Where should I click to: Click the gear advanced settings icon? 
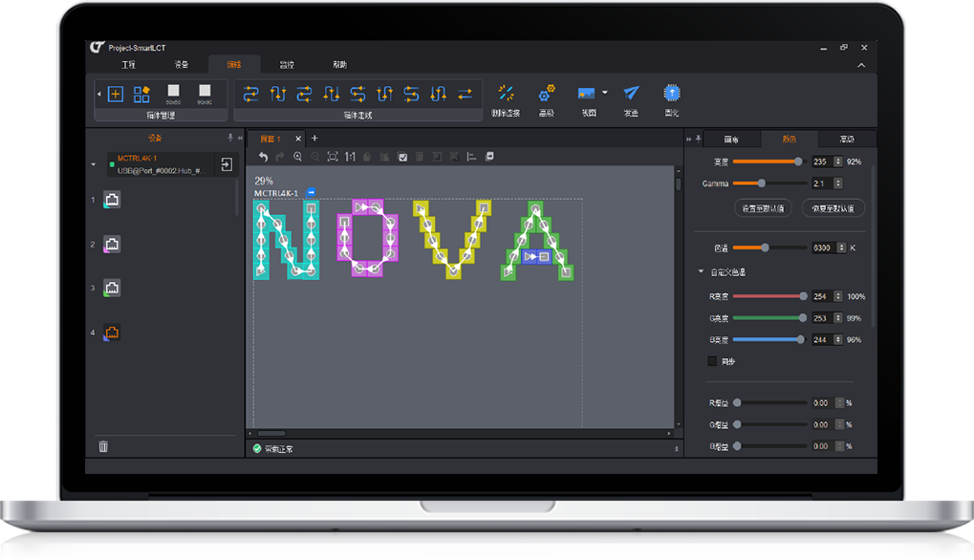(546, 93)
